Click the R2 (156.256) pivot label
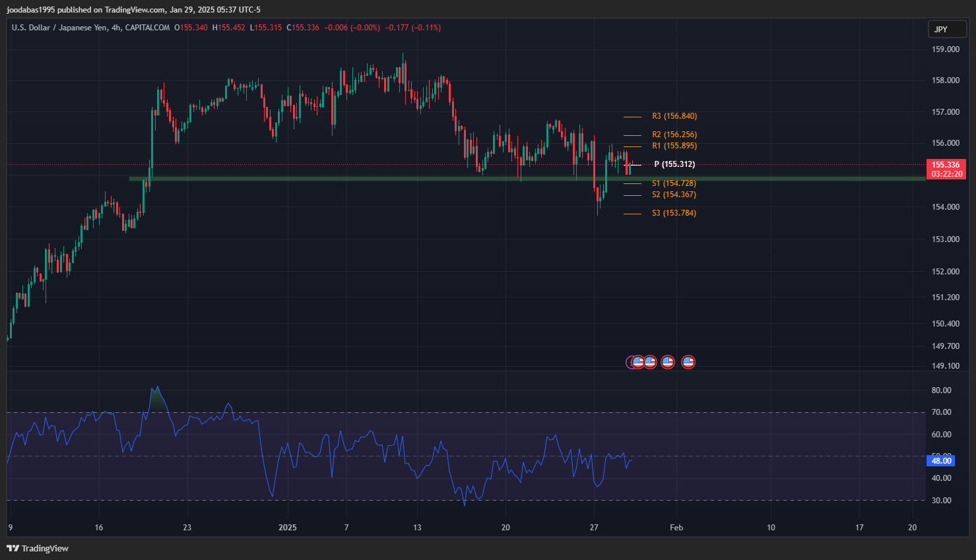This screenshot has width=976, height=560. point(674,135)
